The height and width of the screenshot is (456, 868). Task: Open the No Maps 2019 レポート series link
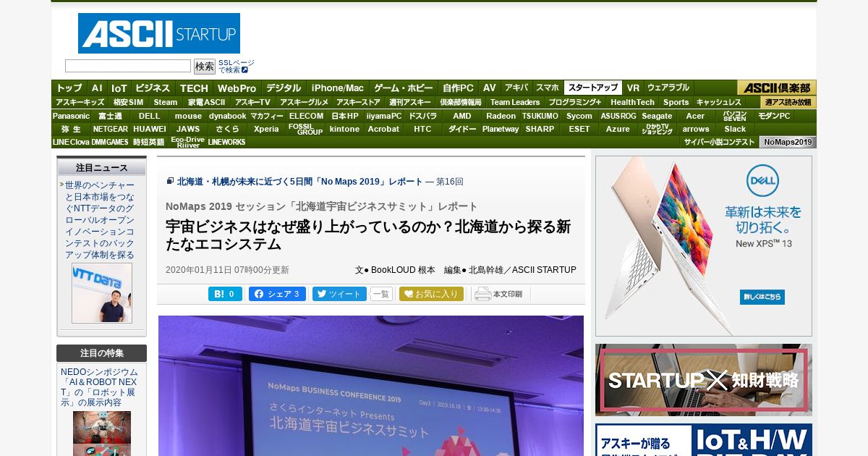click(x=299, y=182)
